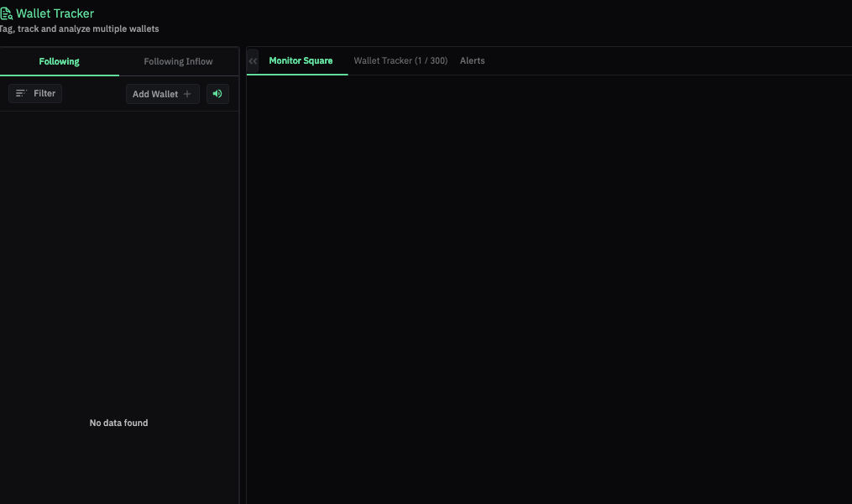Open the Alerts tab
The height and width of the screenshot is (504, 852).
[473, 61]
